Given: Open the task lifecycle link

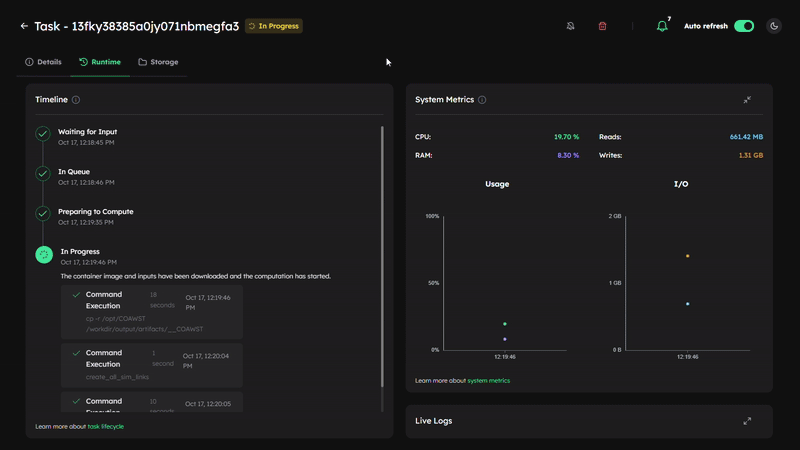Looking at the screenshot, I should pyautogui.click(x=105, y=427).
